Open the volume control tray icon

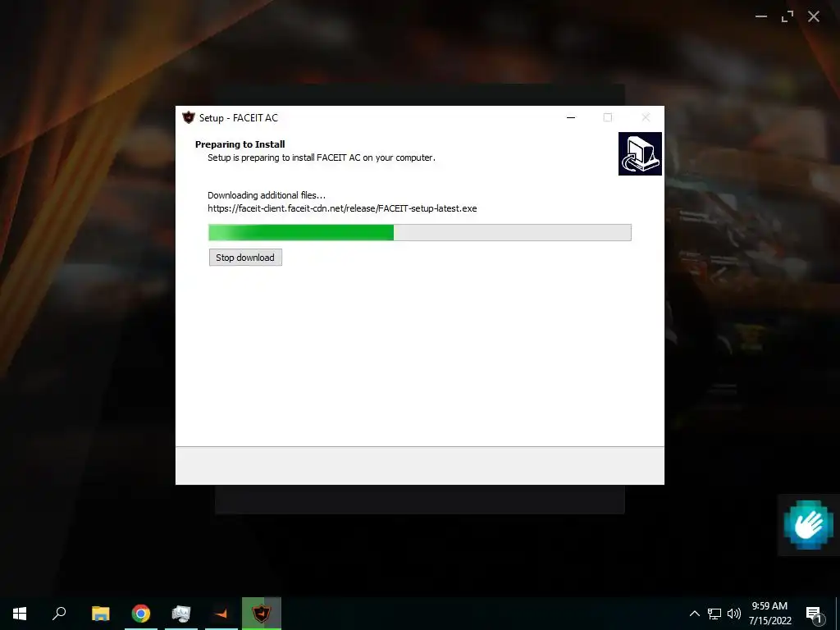point(734,614)
